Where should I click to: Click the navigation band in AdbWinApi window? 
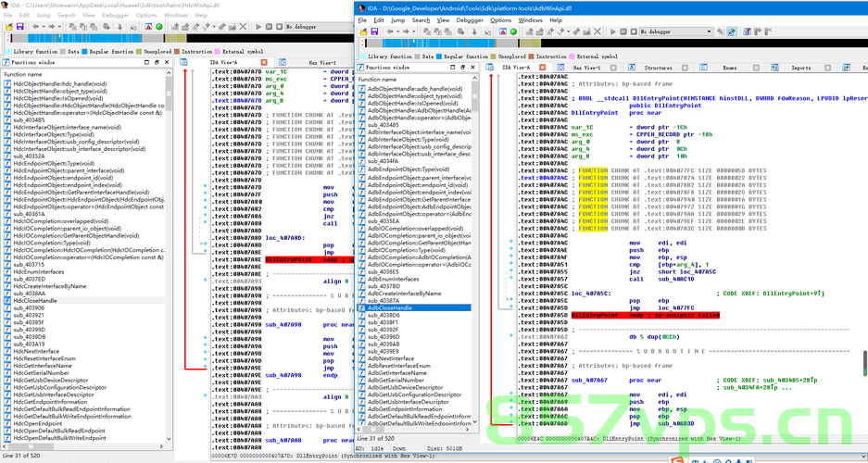[x=614, y=44]
